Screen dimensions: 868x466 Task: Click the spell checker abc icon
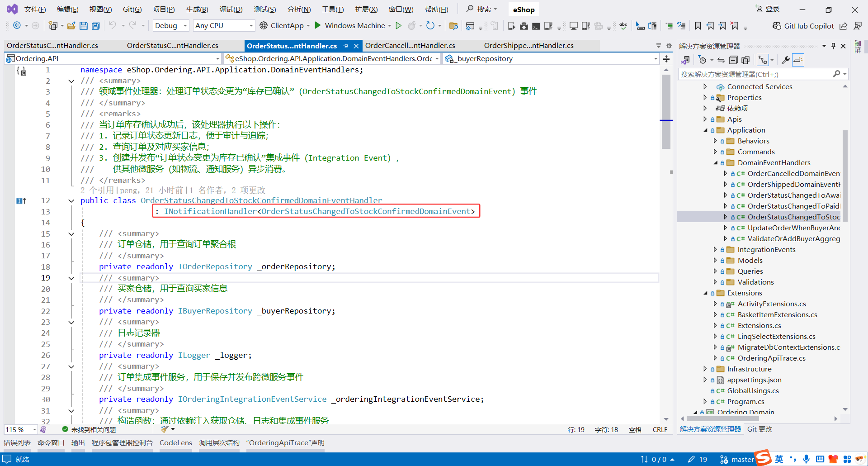(623, 26)
